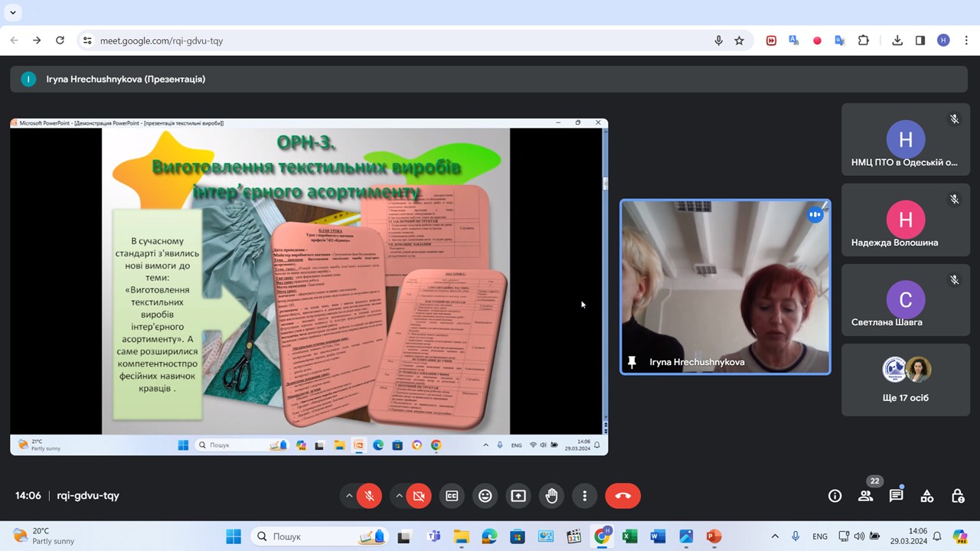
Task: Expand audio settings arrow beside microphone
Action: [x=349, y=496]
